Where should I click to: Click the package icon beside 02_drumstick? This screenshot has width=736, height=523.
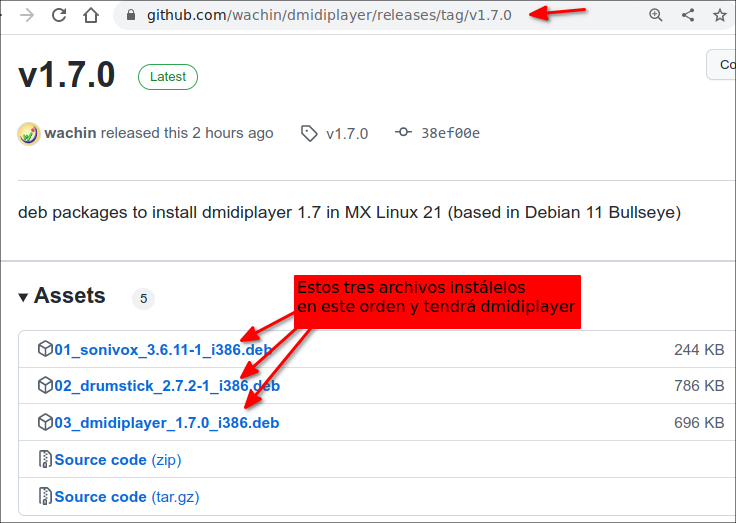(x=45, y=385)
